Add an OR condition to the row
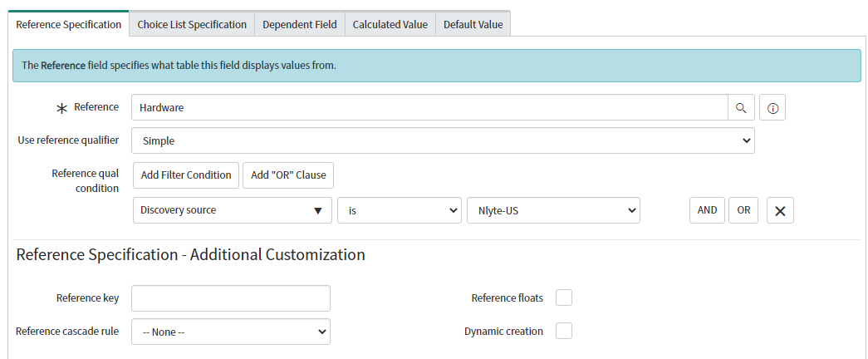The width and height of the screenshot is (868, 359). [743, 210]
